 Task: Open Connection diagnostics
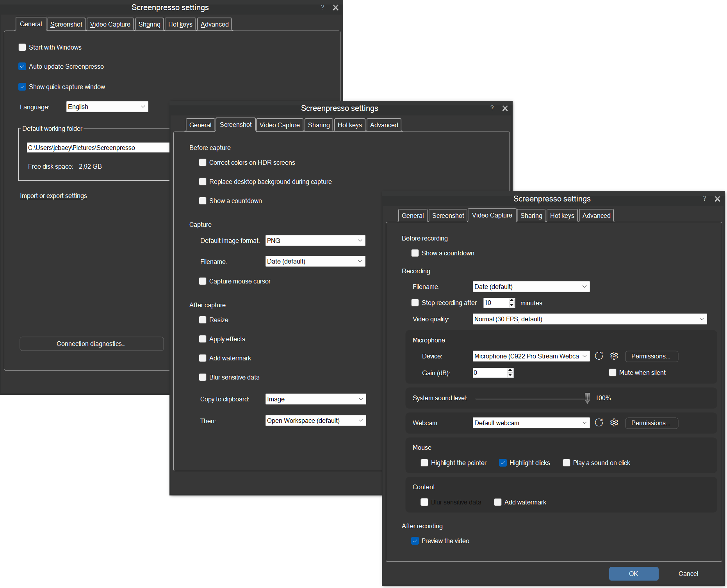pos(91,344)
